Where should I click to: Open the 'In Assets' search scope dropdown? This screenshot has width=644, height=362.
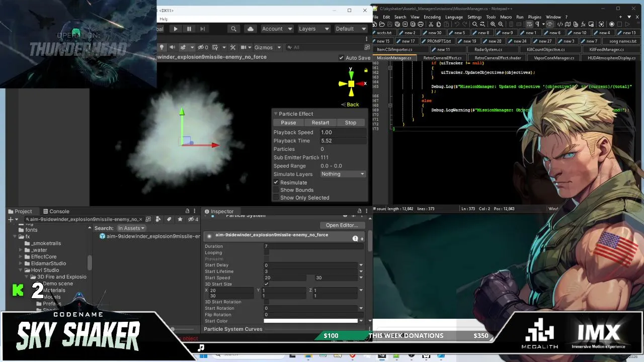pos(131,228)
